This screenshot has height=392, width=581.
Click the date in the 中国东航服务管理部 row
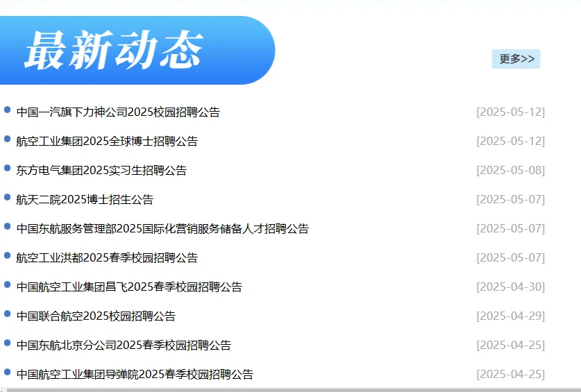(511, 228)
